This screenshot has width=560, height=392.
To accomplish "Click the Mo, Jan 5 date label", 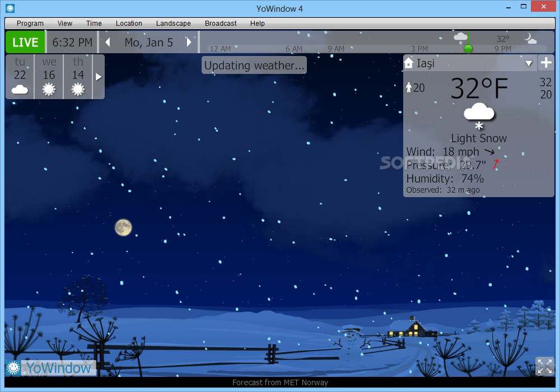I will 148,43.
